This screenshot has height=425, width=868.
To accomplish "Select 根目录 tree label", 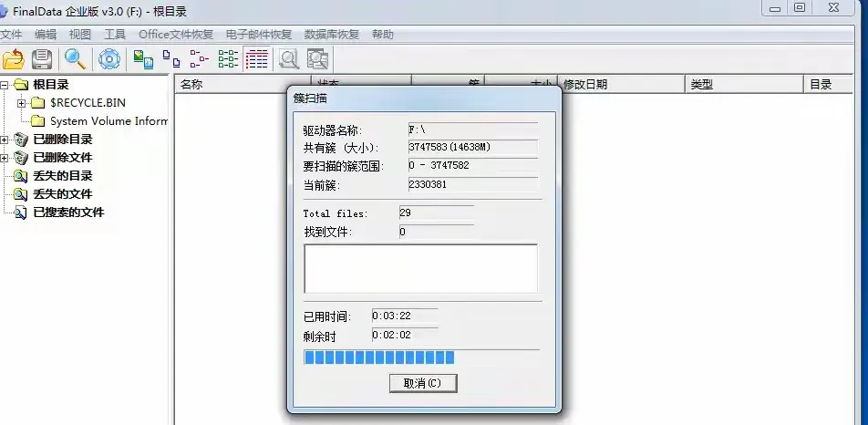I will pyautogui.click(x=51, y=85).
